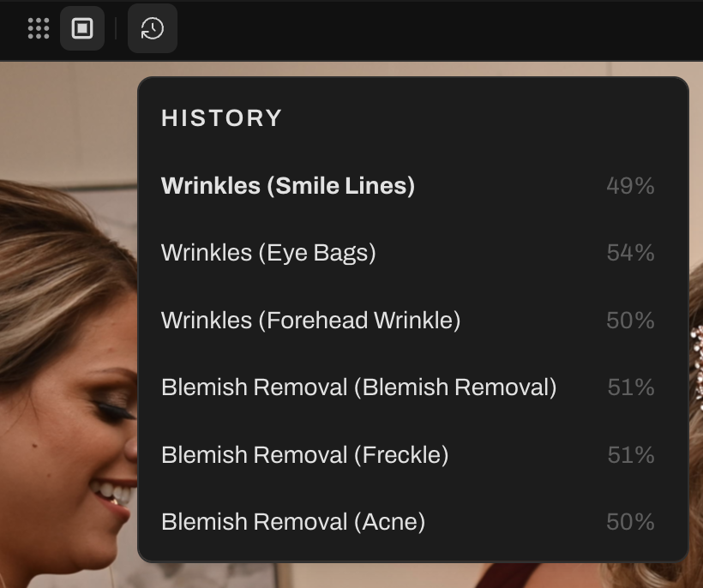Image resolution: width=703 pixels, height=588 pixels.
Task: Choose Blemish Removal (Freckle) history state
Action: [304, 454]
